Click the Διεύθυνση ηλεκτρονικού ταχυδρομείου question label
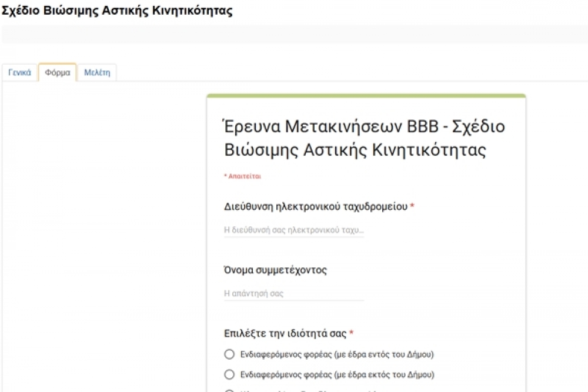This screenshot has height=392, width=588. (316, 206)
